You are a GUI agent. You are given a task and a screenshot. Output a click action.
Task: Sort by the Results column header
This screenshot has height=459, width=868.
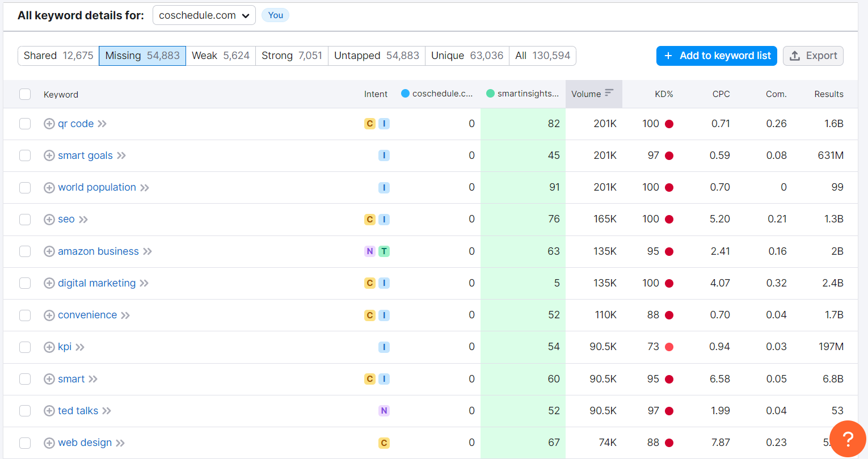point(829,94)
